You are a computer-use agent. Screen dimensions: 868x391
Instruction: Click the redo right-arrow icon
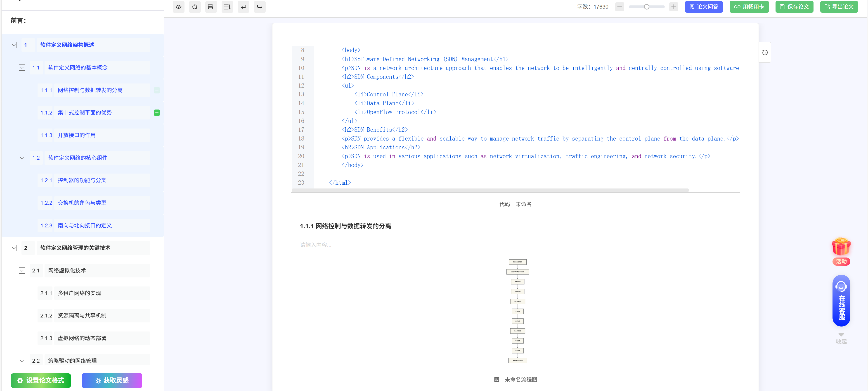260,7
